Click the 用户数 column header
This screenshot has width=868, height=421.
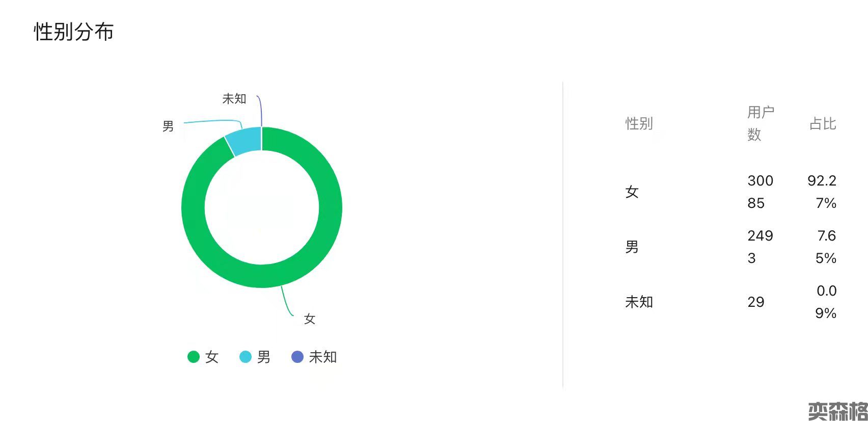coord(760,123)
